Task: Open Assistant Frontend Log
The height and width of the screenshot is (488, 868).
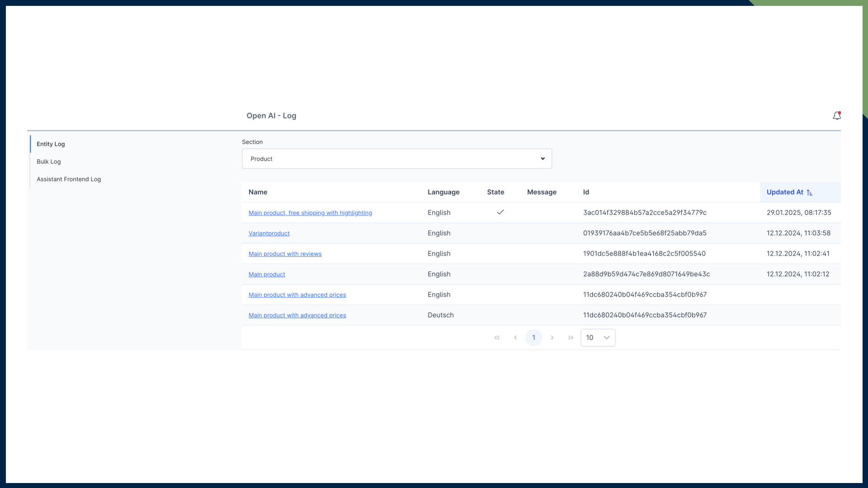Action: [69, 179]
